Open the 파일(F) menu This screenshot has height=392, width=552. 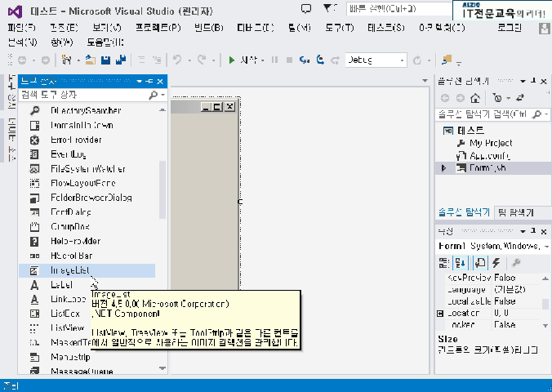point(21,28)
